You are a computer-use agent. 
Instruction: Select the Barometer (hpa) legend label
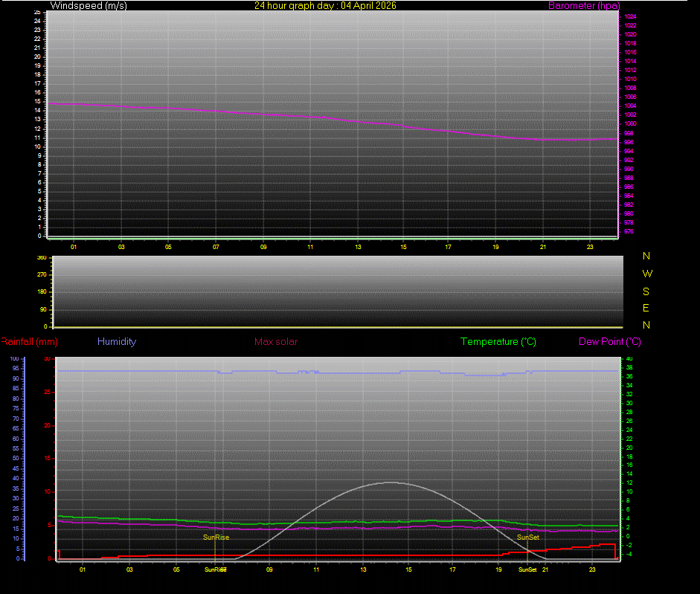(x=583, y=5)
